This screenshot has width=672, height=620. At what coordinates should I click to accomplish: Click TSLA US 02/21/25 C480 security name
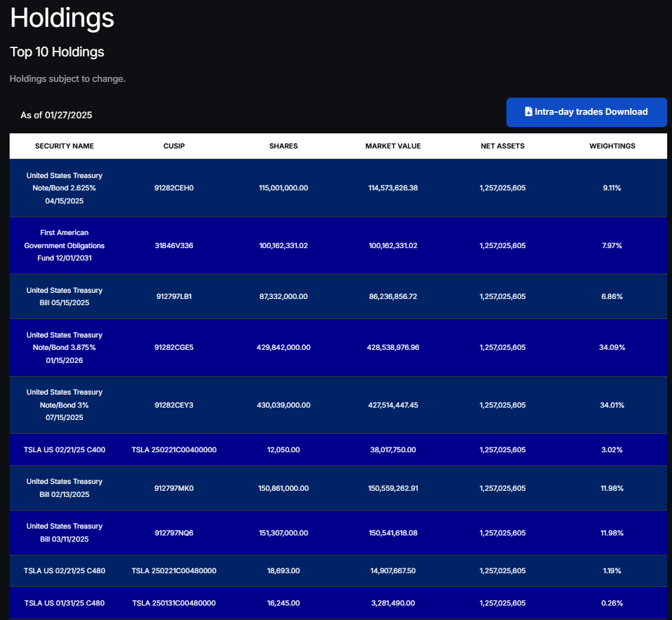pyautogui.click(x=65, y=571)
